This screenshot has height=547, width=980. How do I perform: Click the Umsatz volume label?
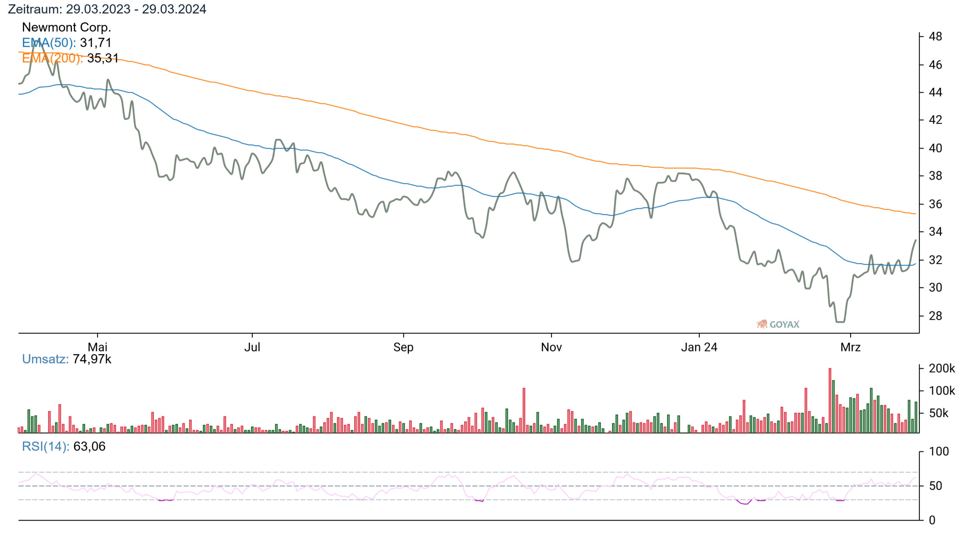coord(45,359)
